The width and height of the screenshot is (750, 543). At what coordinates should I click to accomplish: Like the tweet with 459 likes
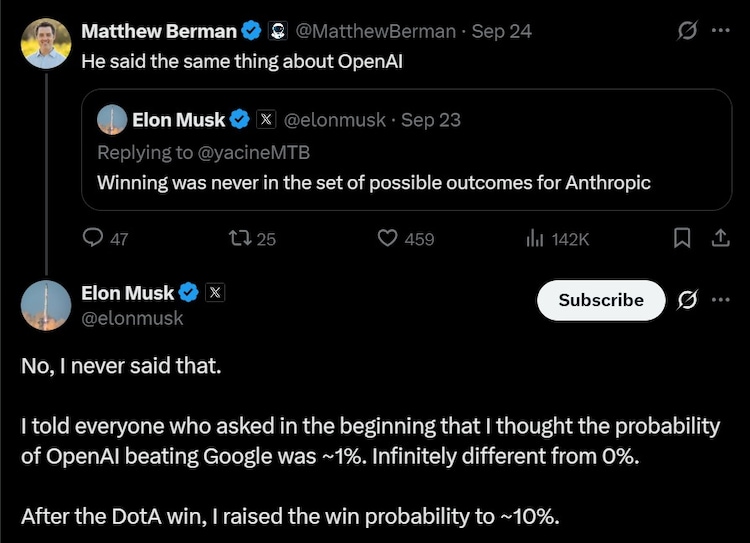point(387,238)
